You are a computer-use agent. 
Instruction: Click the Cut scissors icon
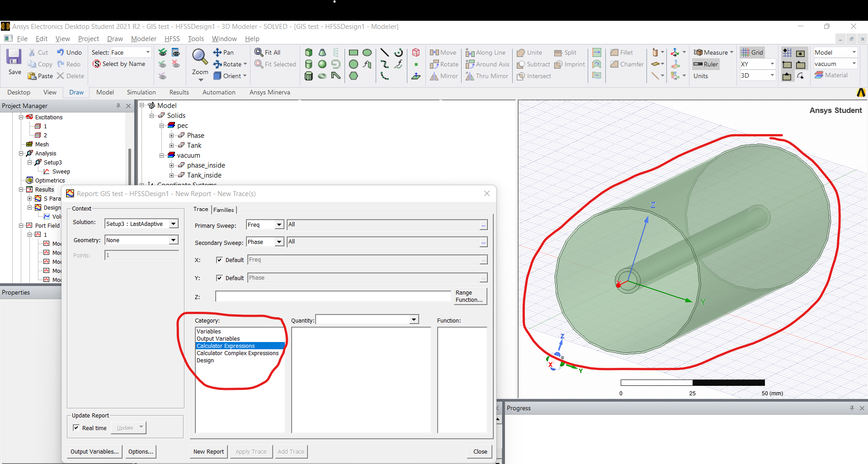click(32, 52)
